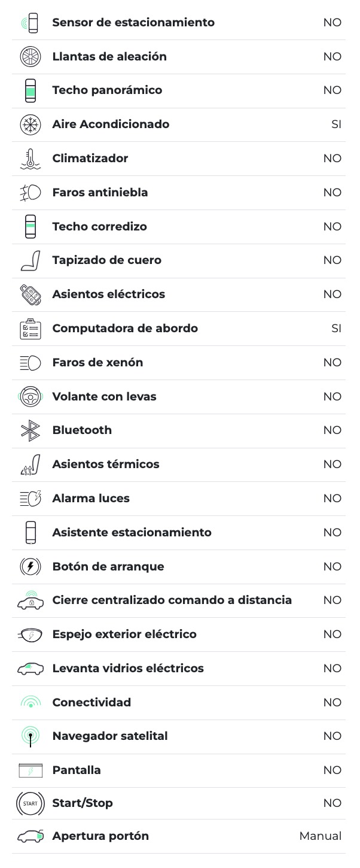The image size is (360, 868).
Task: Click the SI value for Aire Acondicionado
Action: click(x=336, y=125)
